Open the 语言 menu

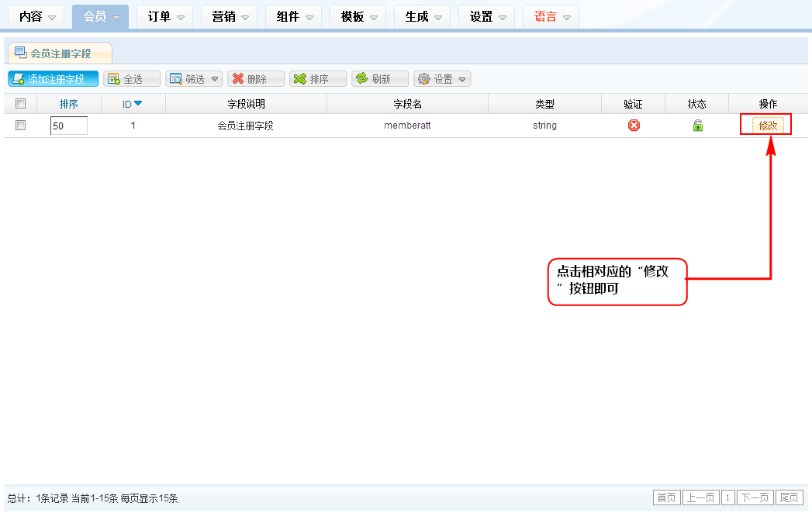(x=551, y=17)
